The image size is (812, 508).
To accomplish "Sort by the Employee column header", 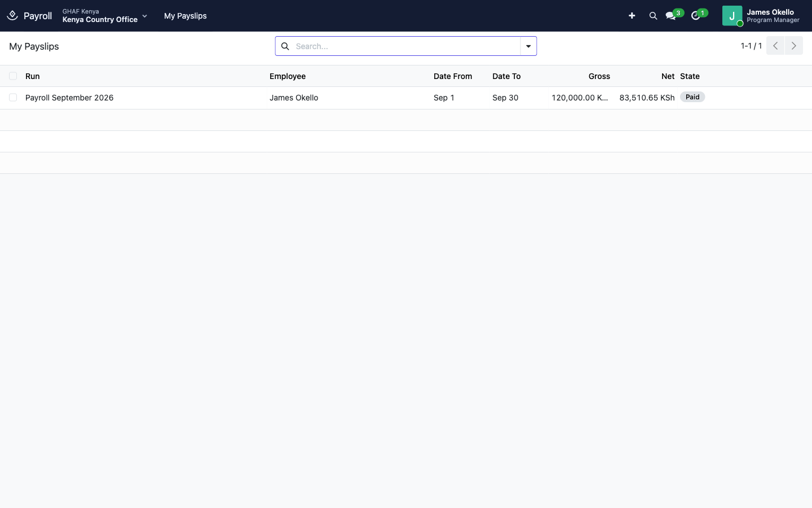I will point(288,76).
